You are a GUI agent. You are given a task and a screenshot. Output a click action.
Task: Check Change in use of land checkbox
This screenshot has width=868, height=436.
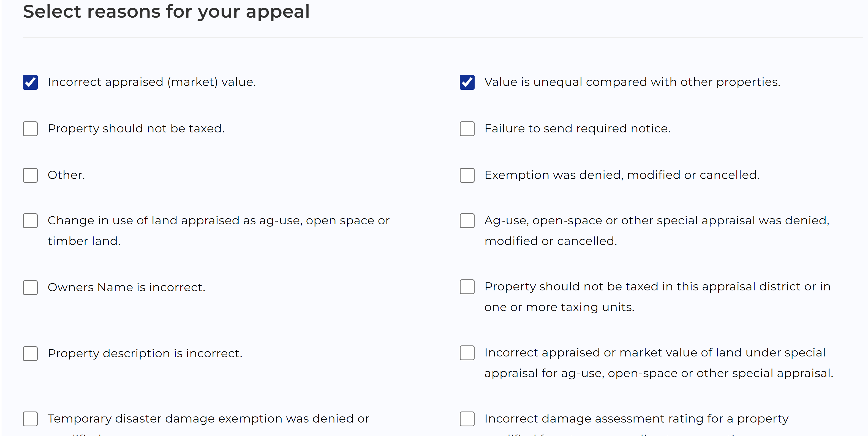(30, 221)
